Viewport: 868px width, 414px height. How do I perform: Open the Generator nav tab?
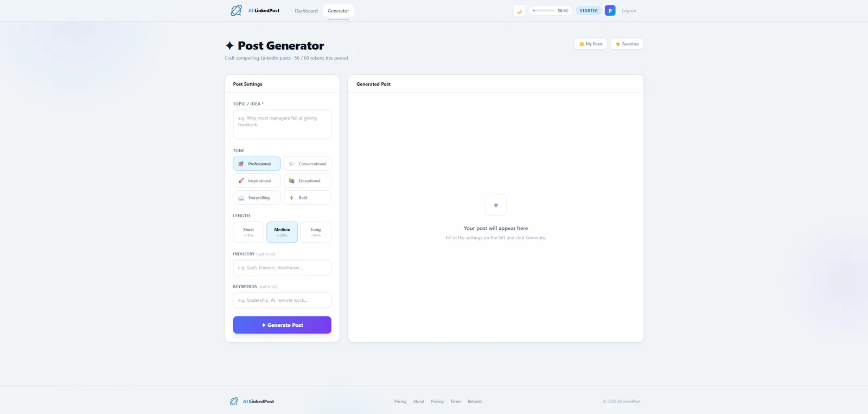coord(339,11)
